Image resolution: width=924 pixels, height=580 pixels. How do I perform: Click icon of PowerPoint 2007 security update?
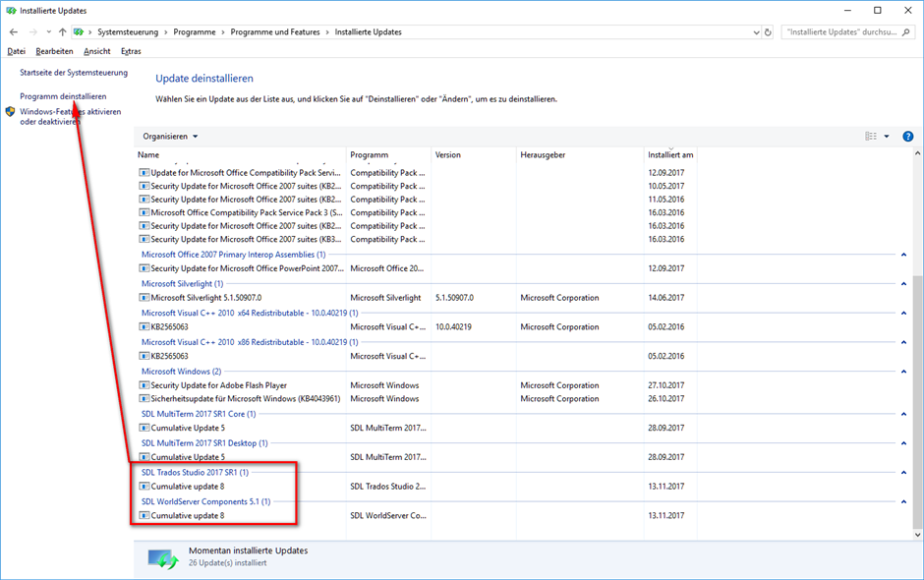144,268
